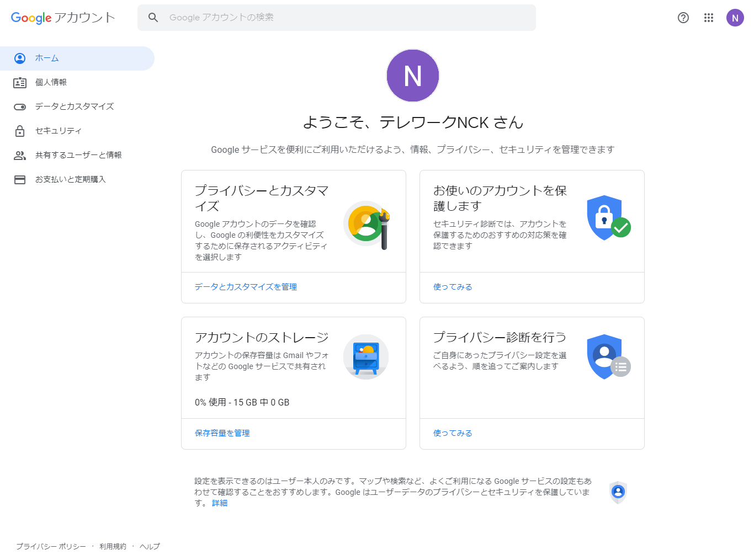Click the プライバシー診断を行う card title
The height and width of the screenshot is (560, 754).
pos(500,337)
